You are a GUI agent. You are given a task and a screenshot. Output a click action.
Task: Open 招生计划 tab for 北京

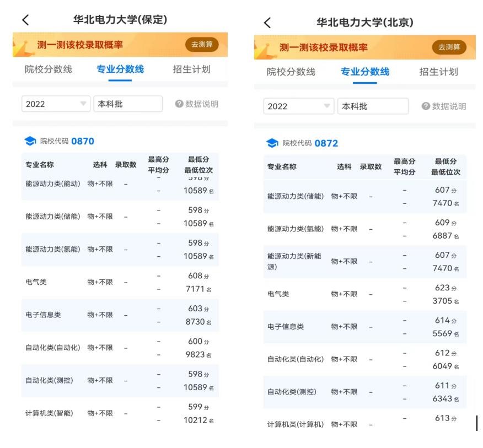coord(438,72)
